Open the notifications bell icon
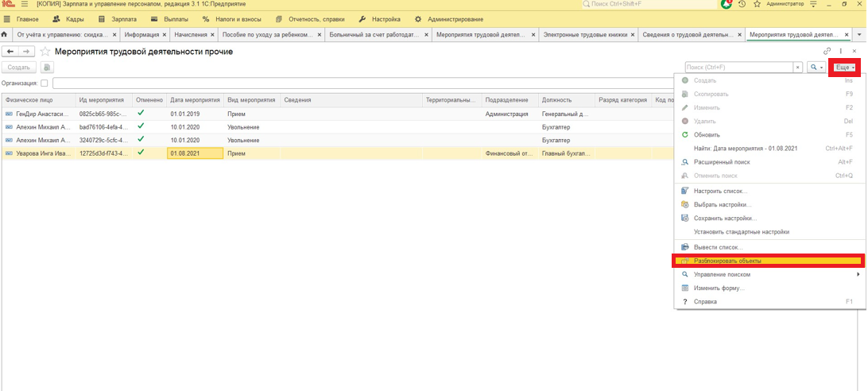 727,5
